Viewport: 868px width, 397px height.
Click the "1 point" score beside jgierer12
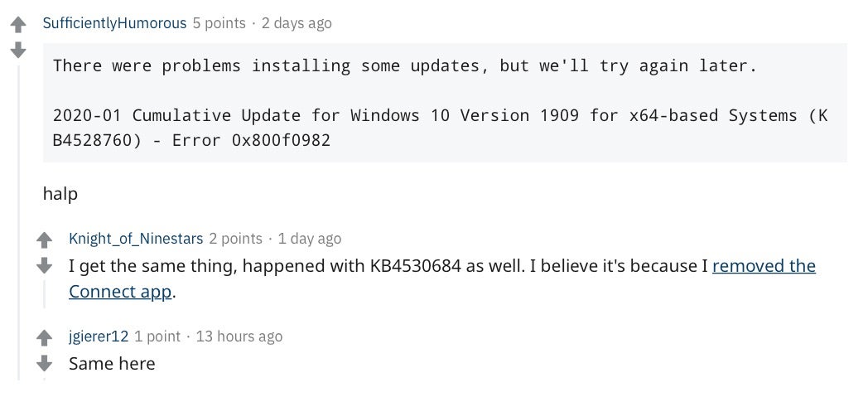pos(157,336)
